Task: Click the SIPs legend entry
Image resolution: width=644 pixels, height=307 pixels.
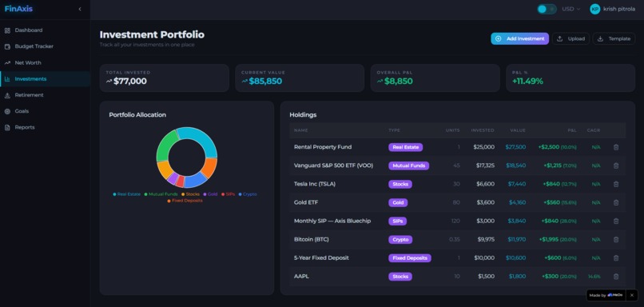Action: pyautogui.click(x=228, y=194)
